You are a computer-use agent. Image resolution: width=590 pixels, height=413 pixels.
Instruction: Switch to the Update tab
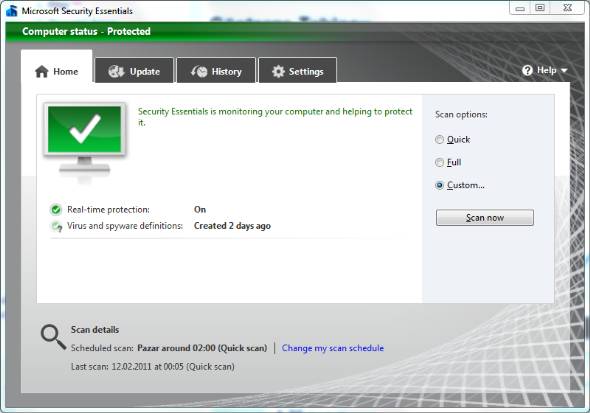(134, 70)
